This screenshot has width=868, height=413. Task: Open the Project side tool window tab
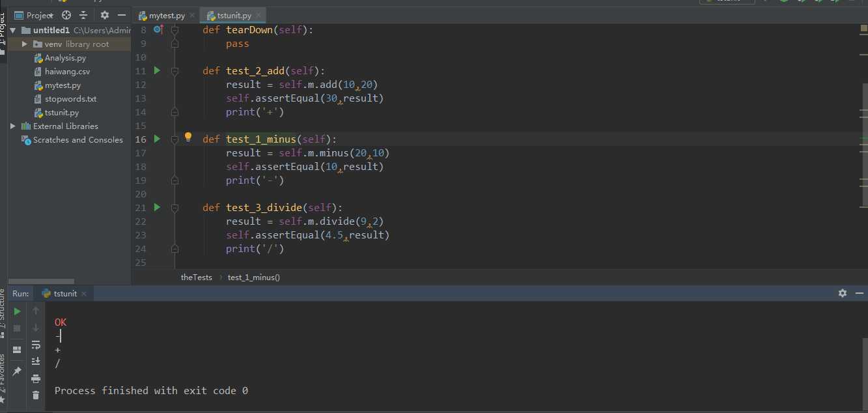click(x=3, y=36)
